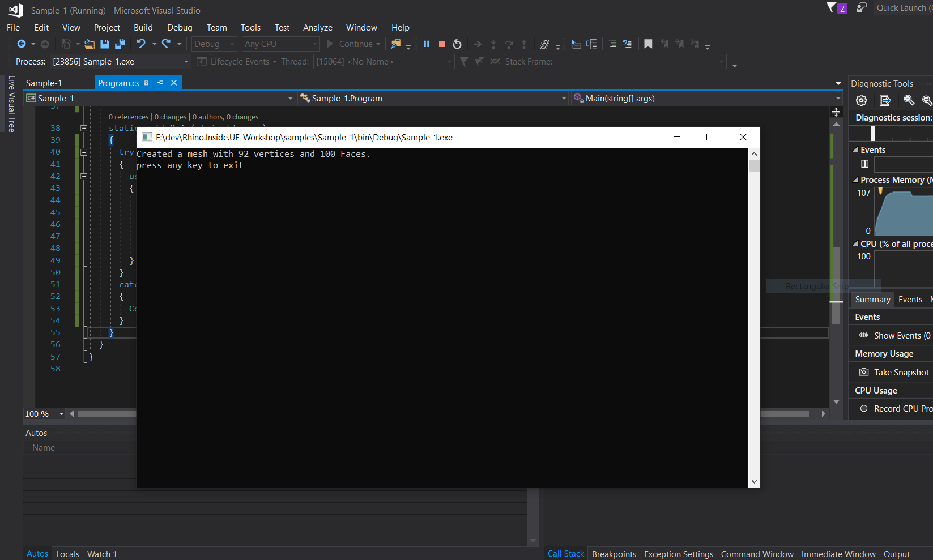This screenshot has width=933, height=560.
Task: Pause debugging with the Break All icon
Action: click(427, 44)
